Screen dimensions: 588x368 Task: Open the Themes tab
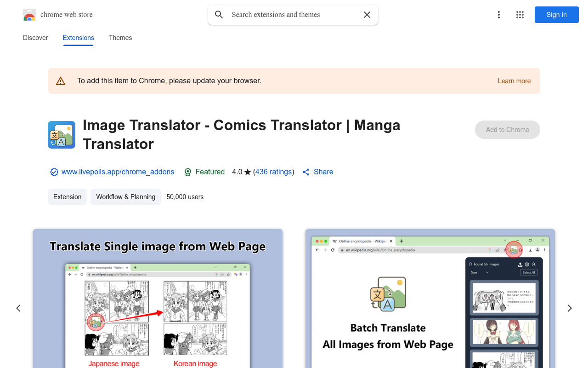pyautogui.click(x=120, y=38)
